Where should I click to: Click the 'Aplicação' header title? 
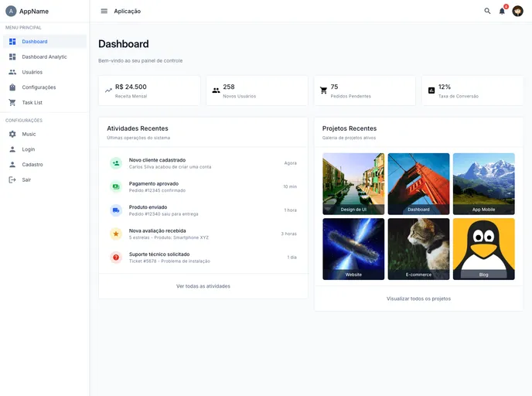[128, 11]
